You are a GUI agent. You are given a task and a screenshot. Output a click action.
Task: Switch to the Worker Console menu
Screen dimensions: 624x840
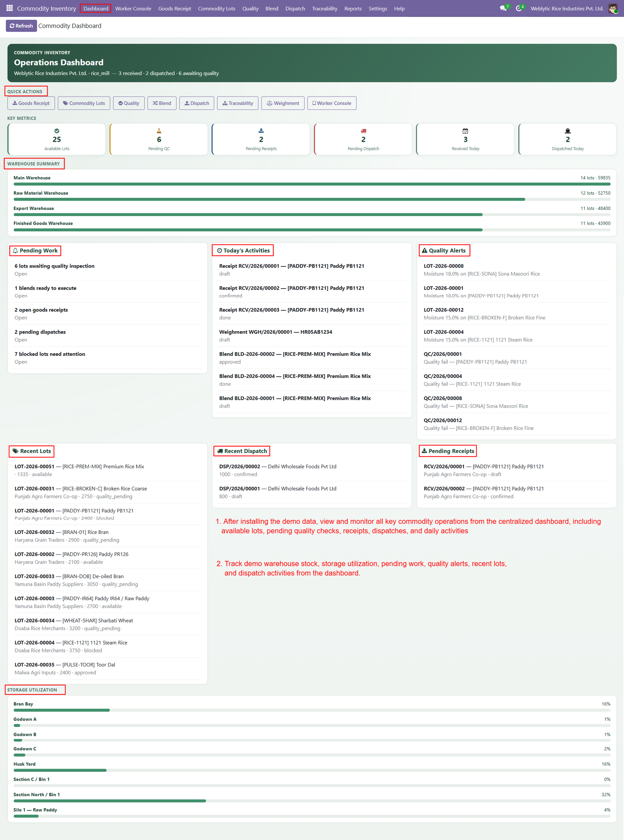point(133,9)
